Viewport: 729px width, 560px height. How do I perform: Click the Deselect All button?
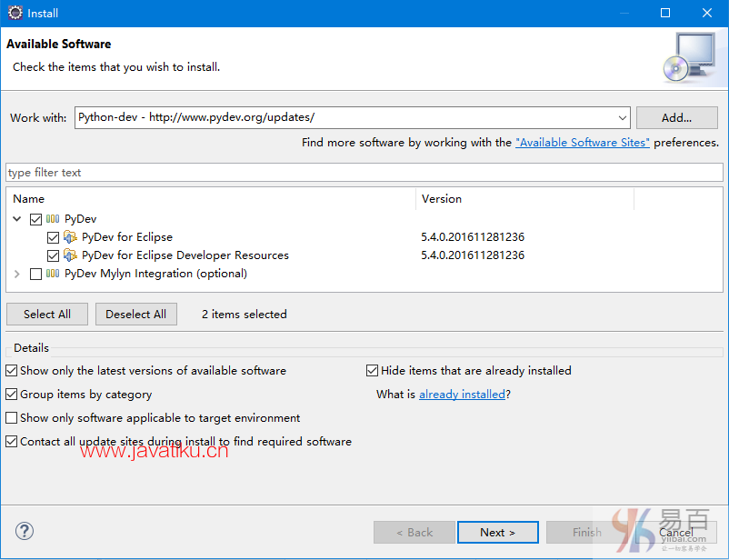pyautogui.click(x=135, y=315)
